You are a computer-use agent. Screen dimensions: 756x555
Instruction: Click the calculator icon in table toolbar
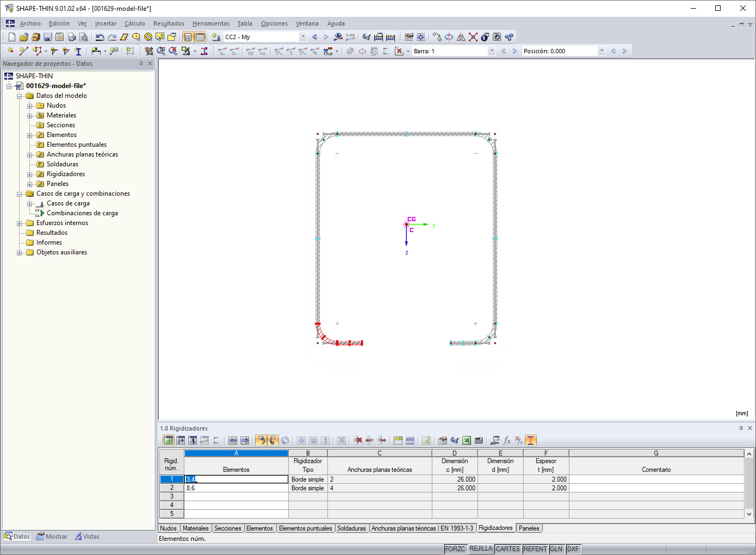pos(479,440)
